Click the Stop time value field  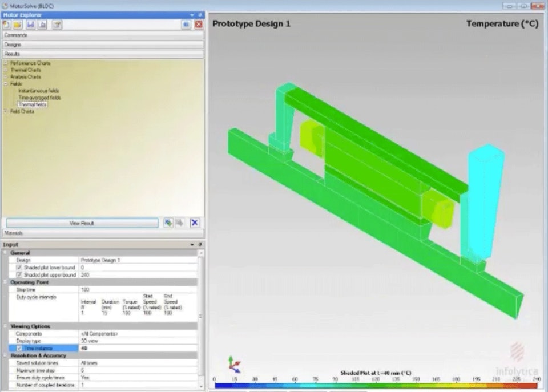[x=138, y=290]
